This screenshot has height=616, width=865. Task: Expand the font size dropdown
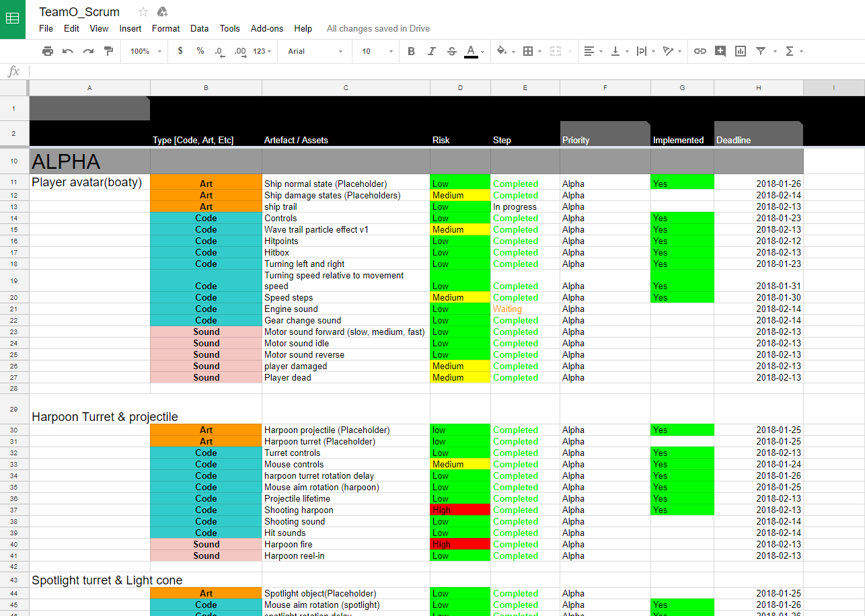click(x=377, y=51)
